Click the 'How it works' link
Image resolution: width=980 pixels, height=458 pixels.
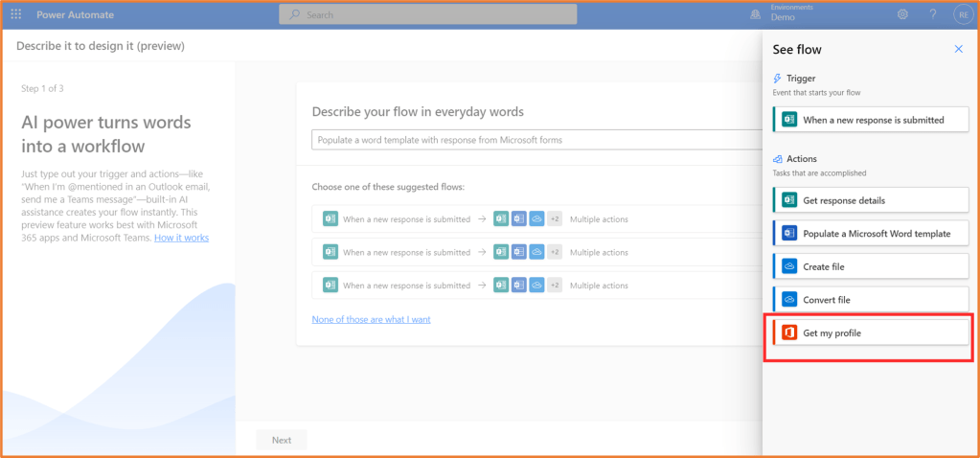click(x=181, y=238)
